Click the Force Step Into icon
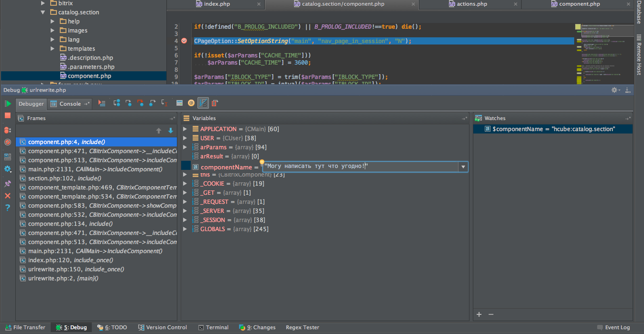The width and height of the screenshot is (644, 334). 140,103
